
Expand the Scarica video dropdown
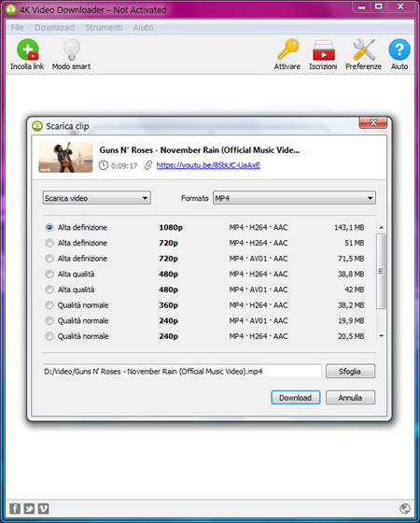tap(97, 198)
